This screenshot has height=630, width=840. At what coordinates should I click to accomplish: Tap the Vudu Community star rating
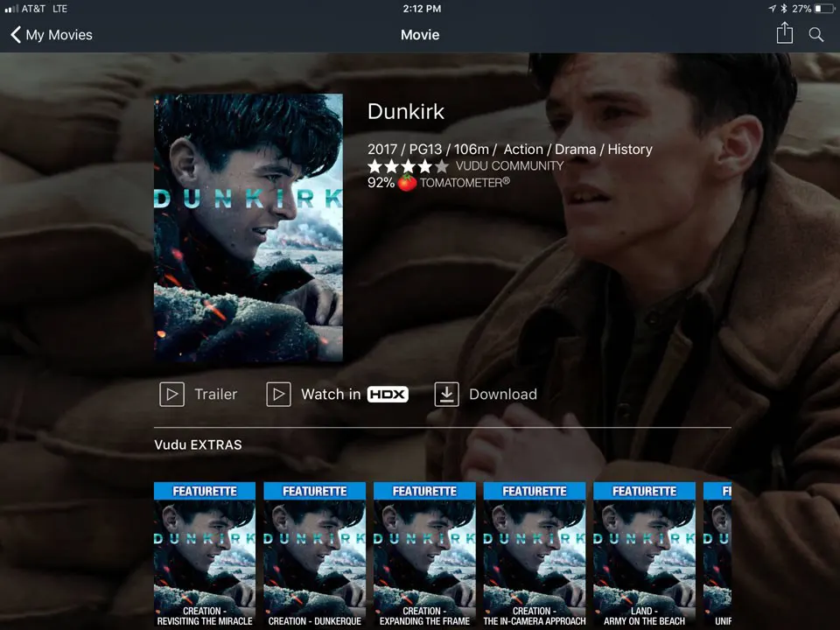coord(409,166)
